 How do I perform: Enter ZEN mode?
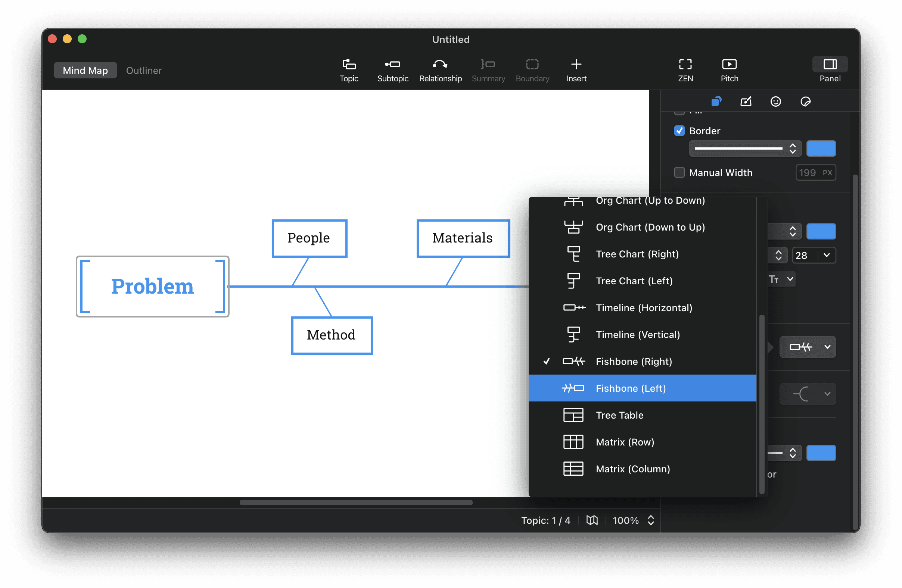tap(685, 71)
